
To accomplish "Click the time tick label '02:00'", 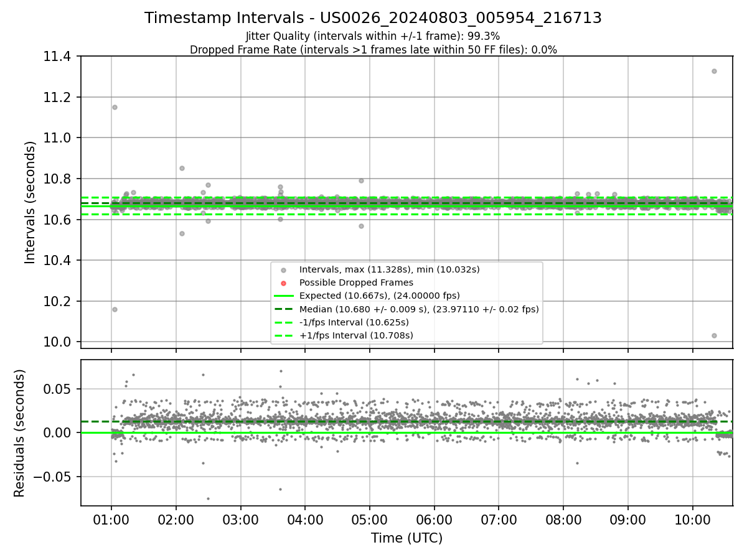I will 176,519.
